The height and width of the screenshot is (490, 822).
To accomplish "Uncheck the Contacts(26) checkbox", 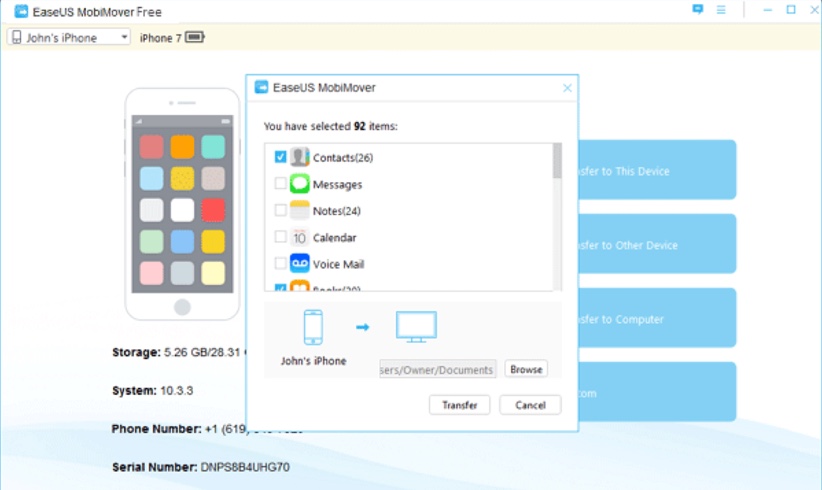I will click(280, 157).
